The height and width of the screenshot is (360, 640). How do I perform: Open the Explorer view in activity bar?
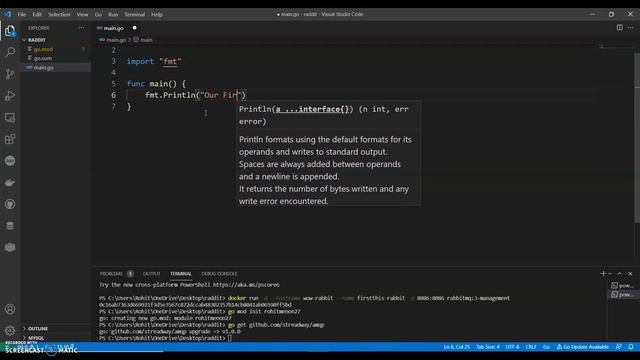(x=10, y=31)
